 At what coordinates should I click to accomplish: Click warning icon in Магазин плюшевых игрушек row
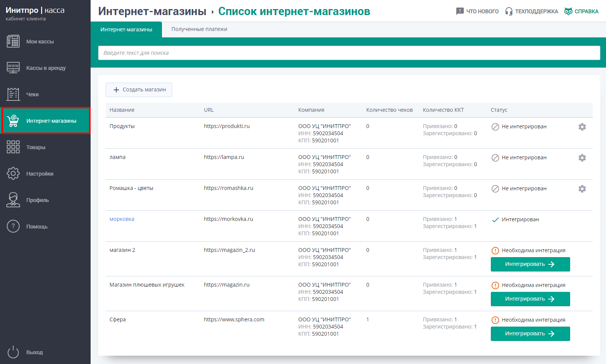[495, 285]
